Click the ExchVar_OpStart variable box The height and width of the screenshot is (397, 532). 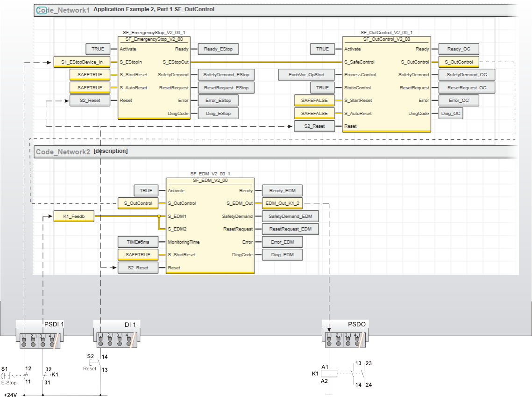click(x=306, y=75)
